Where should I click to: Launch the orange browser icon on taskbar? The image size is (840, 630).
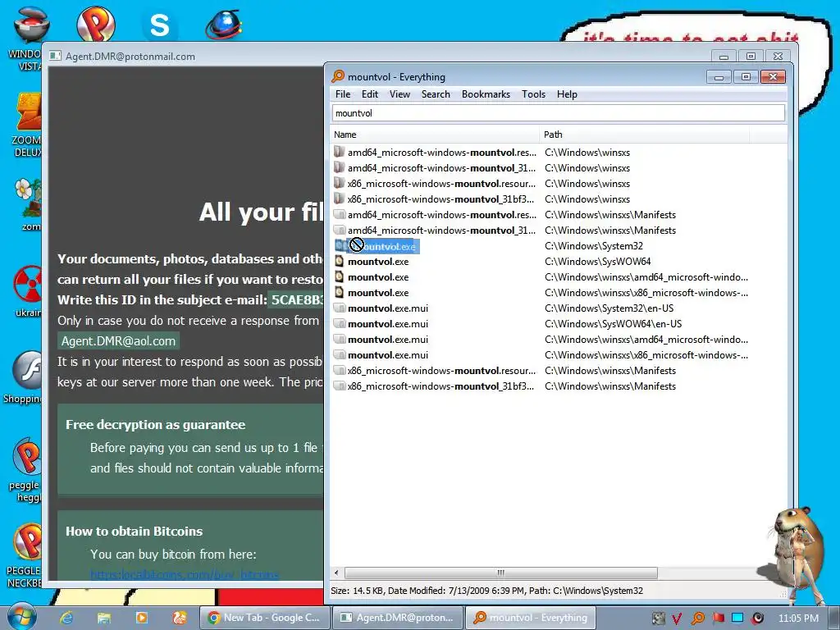click(x=180, y=618)
